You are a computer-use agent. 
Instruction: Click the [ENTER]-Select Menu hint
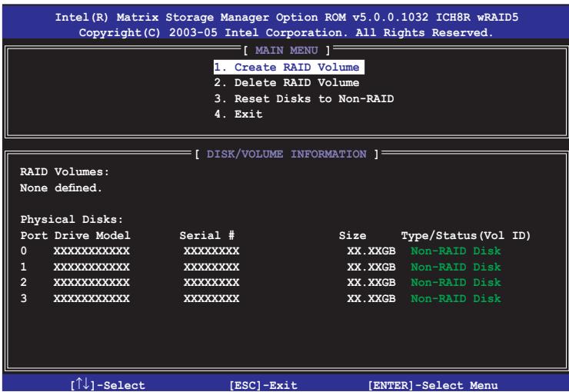433,385
